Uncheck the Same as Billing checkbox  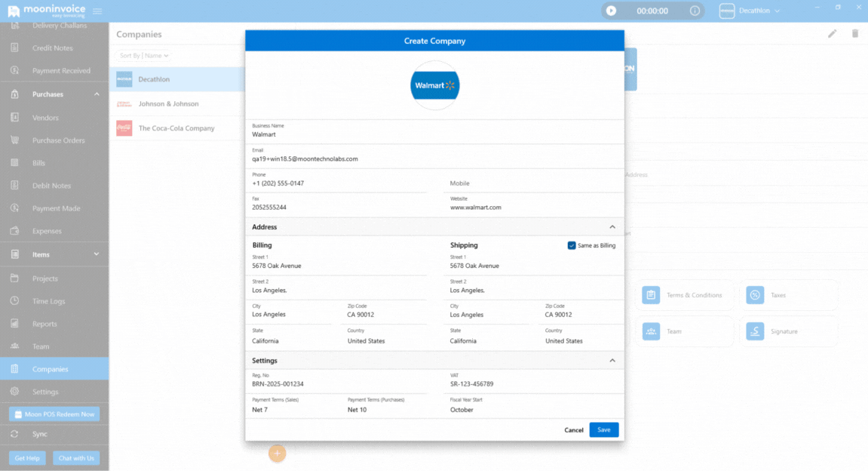point(572,245)
